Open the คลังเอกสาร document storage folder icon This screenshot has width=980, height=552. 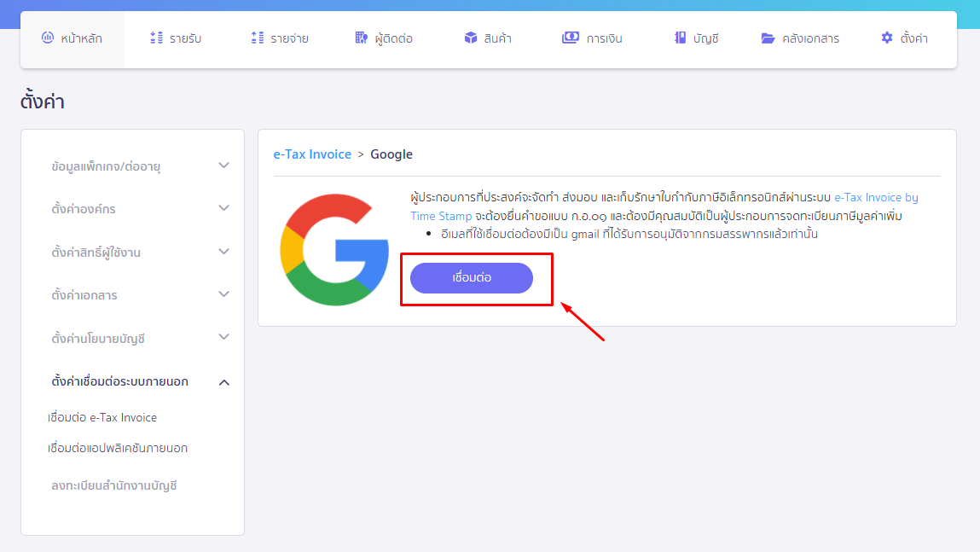[x=767, y=38]
